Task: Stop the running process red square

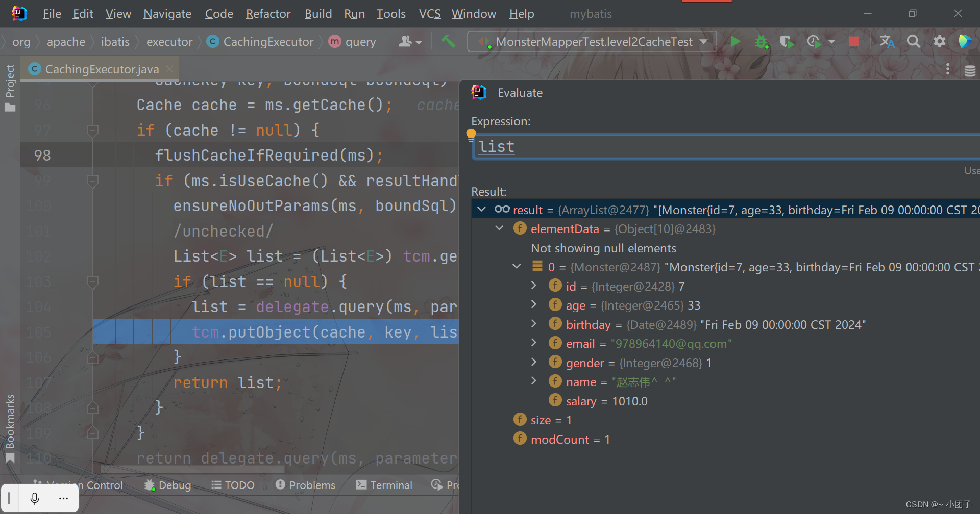Action: [853, 41]
